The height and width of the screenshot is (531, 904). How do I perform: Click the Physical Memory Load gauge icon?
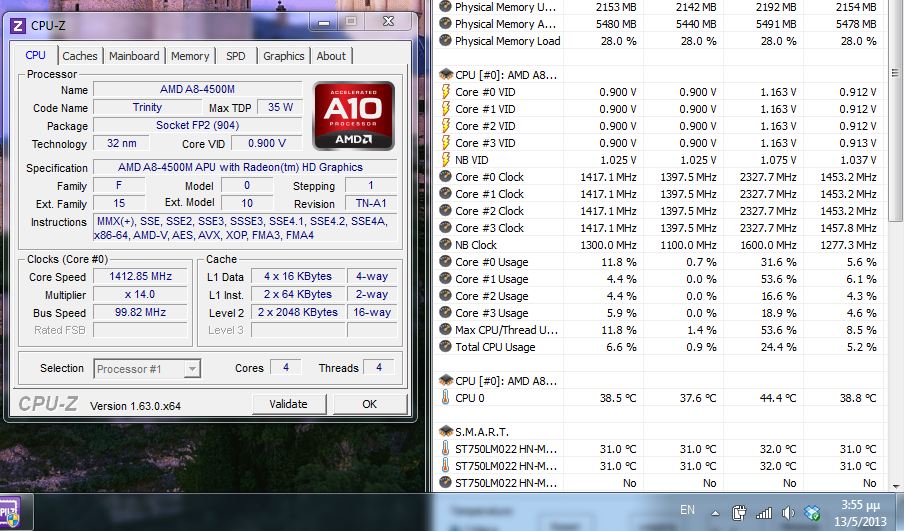click(445, 40)
